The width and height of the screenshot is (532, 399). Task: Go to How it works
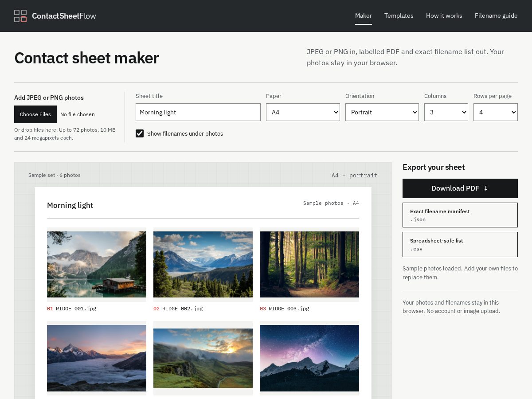pos(444,16)
